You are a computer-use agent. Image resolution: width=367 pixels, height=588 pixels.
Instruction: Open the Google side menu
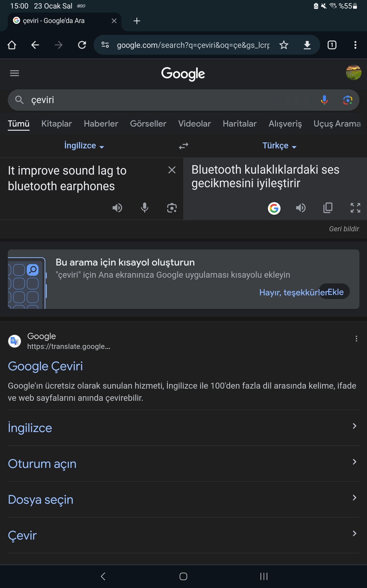tap(14, 73)
